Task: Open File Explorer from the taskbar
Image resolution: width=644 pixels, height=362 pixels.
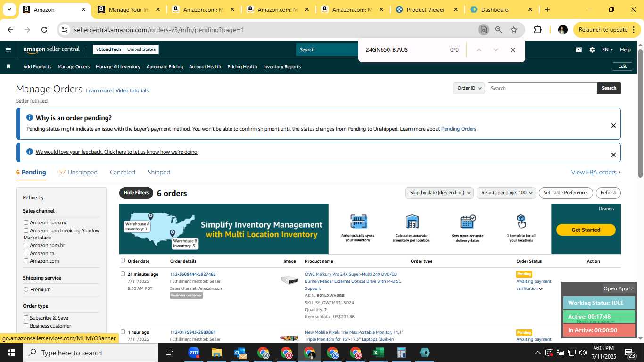Action: click(x=216, y=353)
